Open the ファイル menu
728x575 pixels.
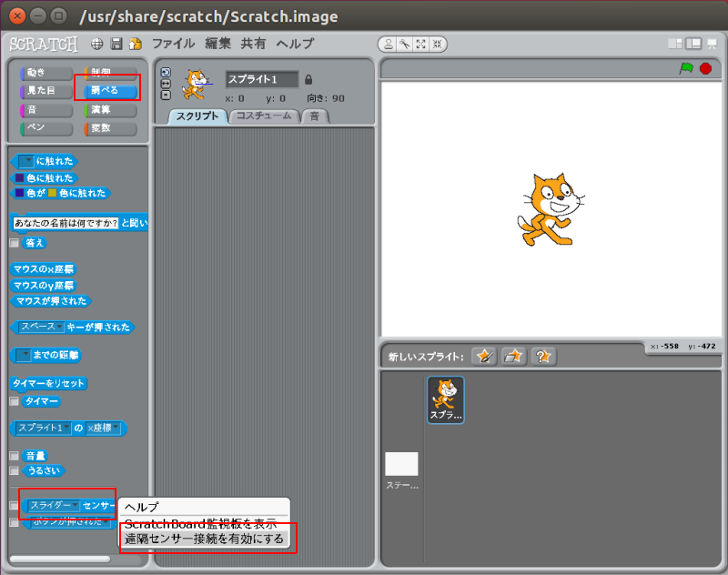[x=174, y=44]
